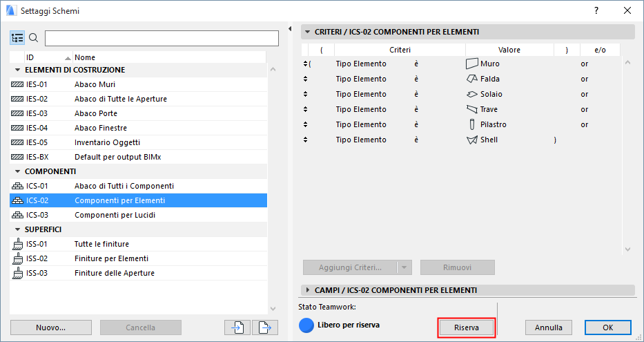Click the export scheme icon button

pyautogui.click(x=264, y=327)
